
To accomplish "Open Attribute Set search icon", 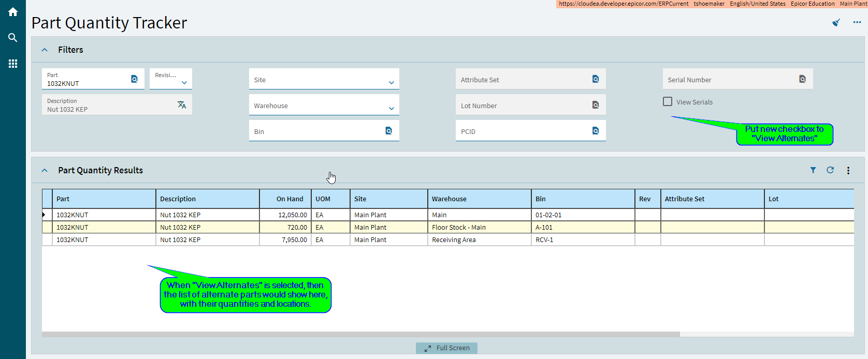I will pyautogui.click(x=596, y=79).
